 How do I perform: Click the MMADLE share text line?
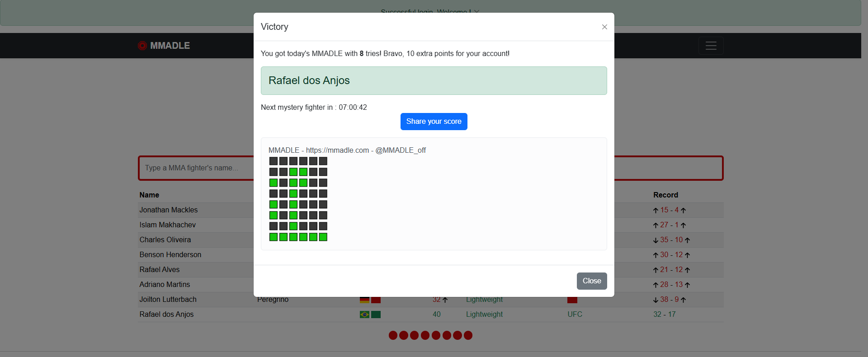click(x=347, y=150)
